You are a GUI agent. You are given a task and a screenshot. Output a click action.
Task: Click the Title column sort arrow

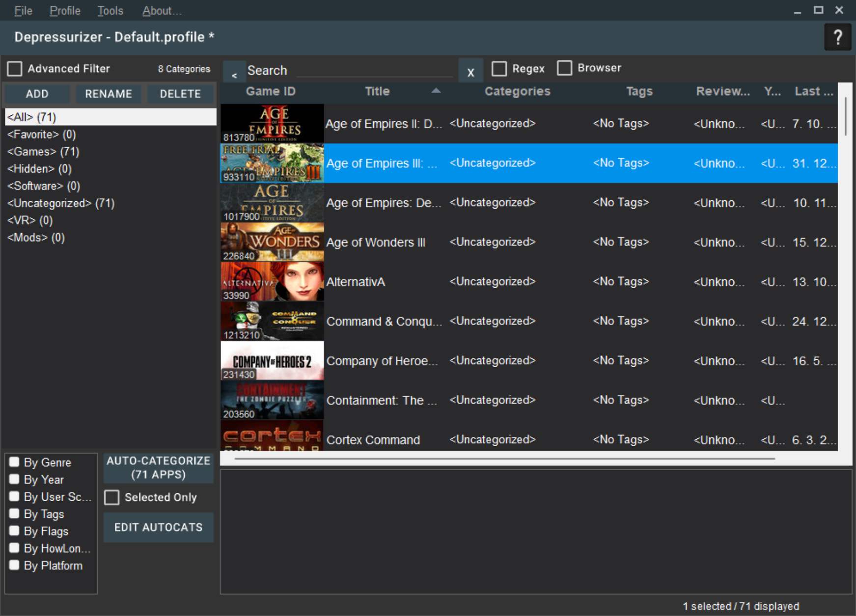click(436, 91)
